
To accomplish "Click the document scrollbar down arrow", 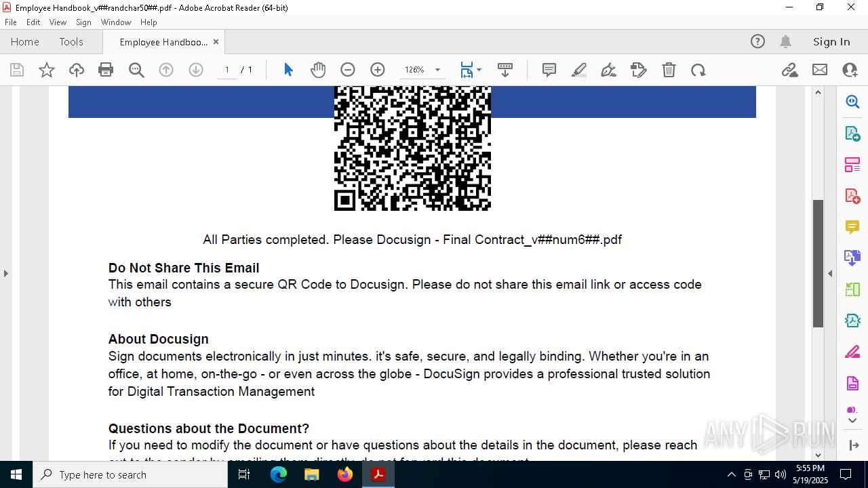I will pos(818,455).
